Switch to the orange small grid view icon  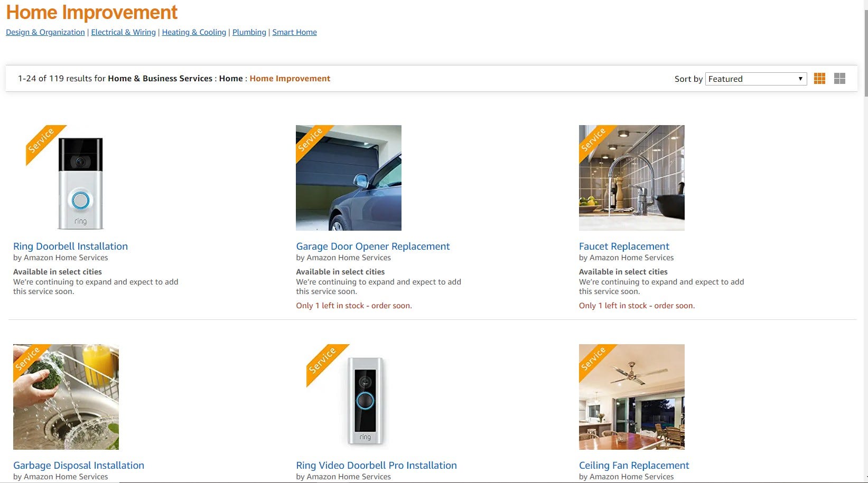click(x=819, y=79)
